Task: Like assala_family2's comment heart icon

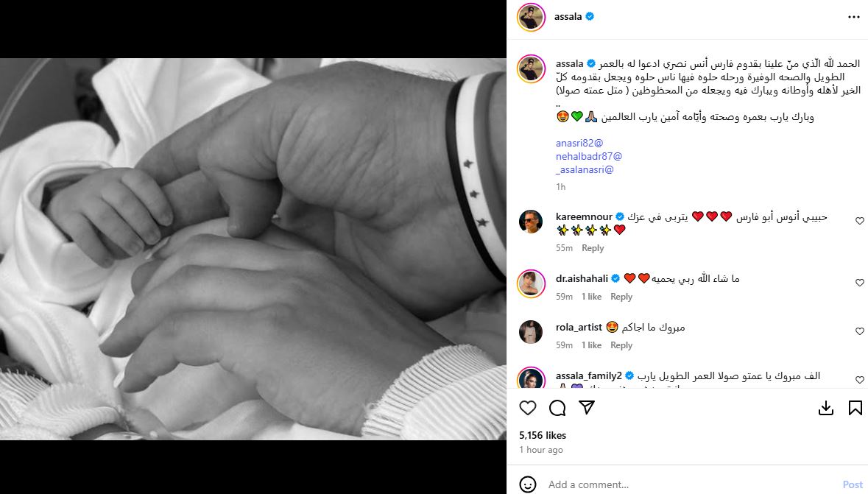Action: (x=860, y=380)
